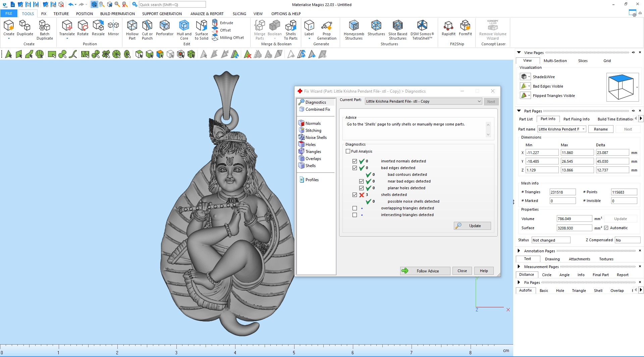The image size is (644, 357).
Task: Switch to the Multi-Section tab
Action: [555, 61]
